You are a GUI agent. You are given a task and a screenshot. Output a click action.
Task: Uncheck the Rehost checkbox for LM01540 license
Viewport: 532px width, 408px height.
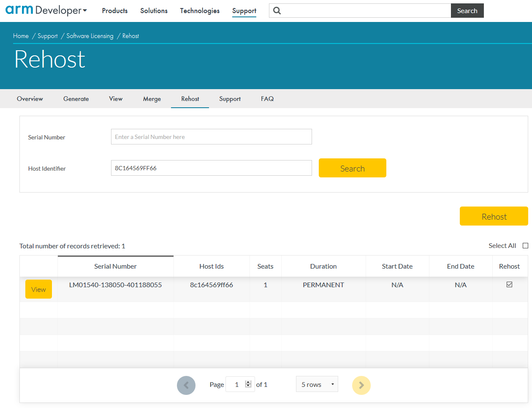pos(509,285)
